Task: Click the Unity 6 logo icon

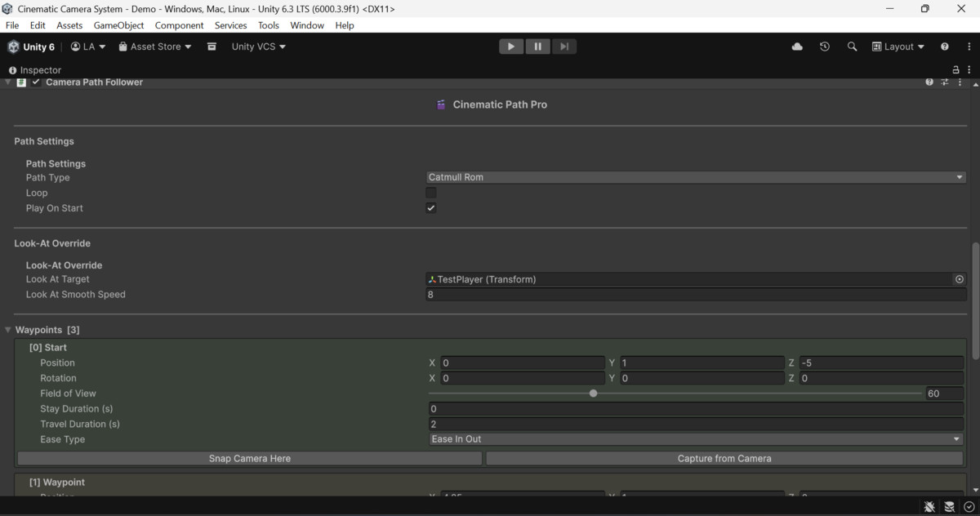Action: tap(13, 47)
